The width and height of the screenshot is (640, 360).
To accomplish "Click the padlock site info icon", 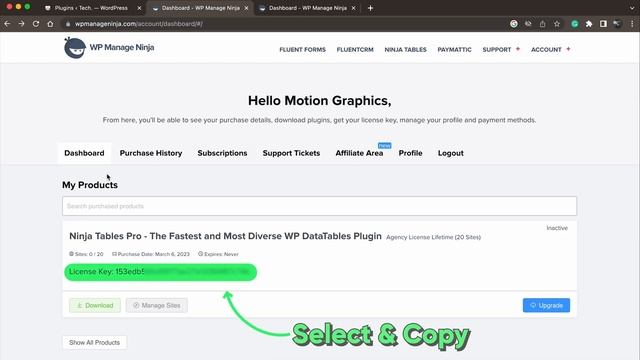I will coord(68,24).
